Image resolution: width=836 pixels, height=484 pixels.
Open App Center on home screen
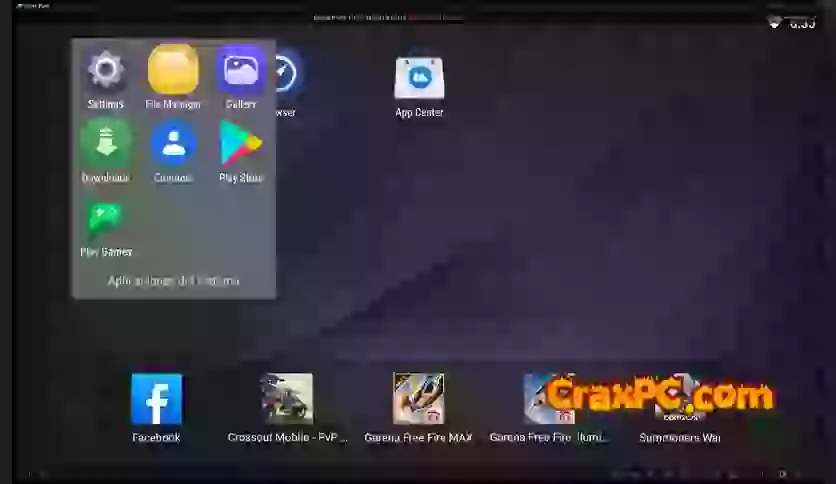(x=419, y=79)
